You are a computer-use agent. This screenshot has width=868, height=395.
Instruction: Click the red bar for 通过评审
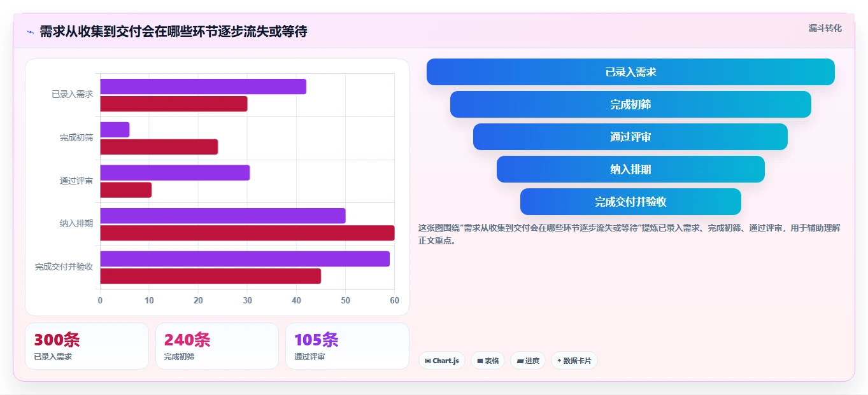click(x=126, y=190)
